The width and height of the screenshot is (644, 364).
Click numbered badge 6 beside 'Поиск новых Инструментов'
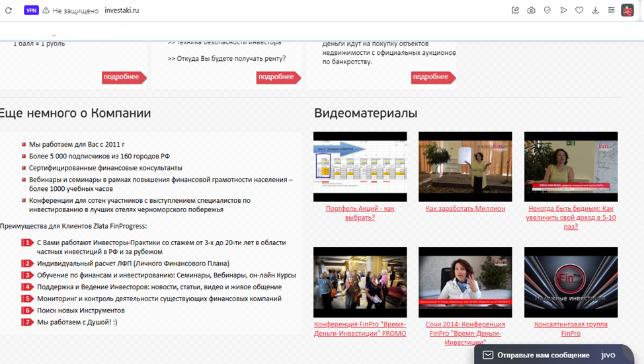point(27,310)
